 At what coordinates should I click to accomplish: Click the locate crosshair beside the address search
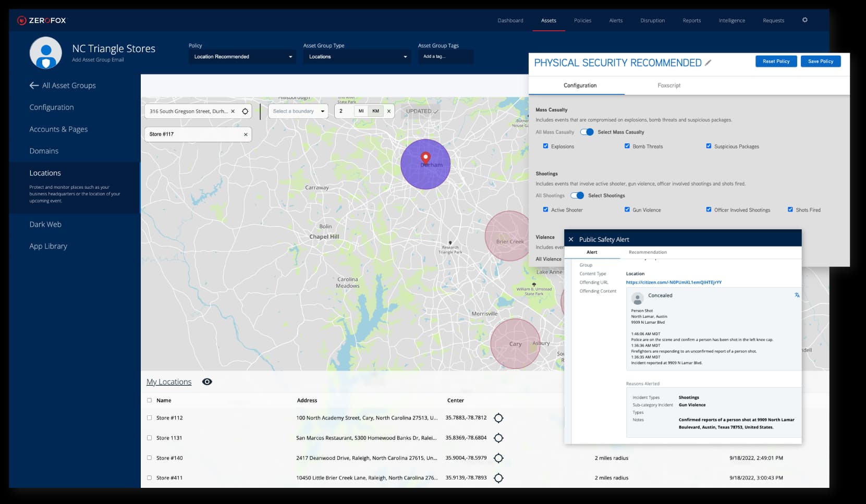click(x=245, y=111)
